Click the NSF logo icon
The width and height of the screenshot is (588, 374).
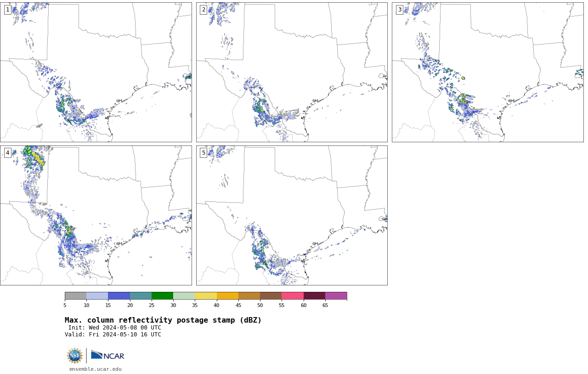tap(75, 356)
